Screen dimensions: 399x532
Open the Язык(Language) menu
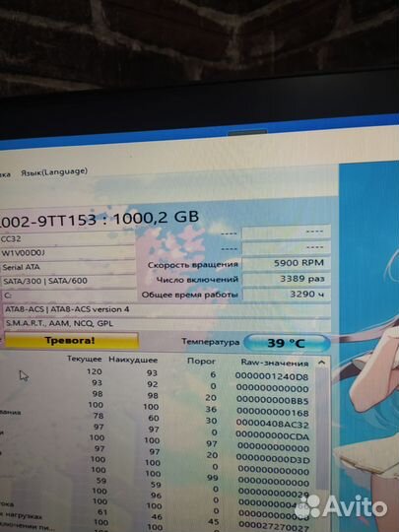pos(54,172)
